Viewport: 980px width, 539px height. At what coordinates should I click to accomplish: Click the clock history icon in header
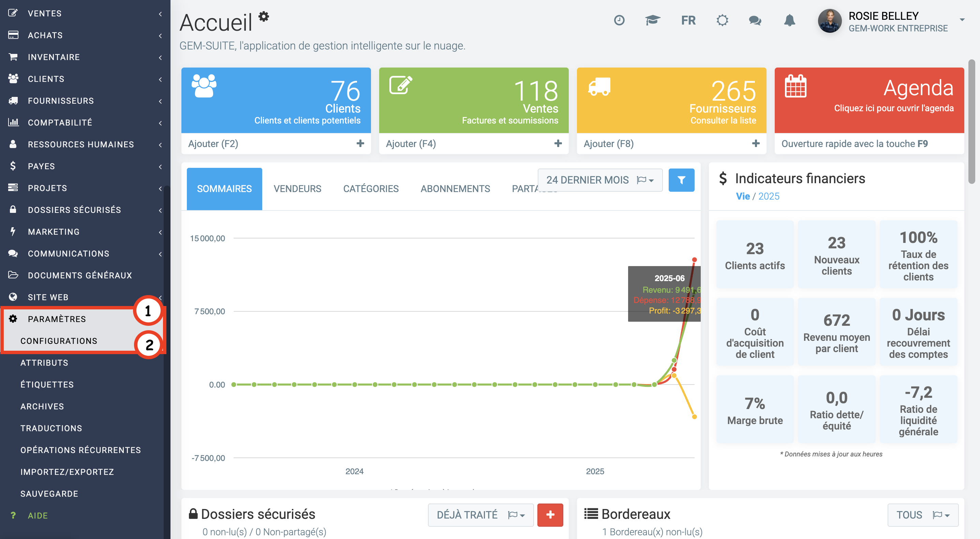pos(619,20)
